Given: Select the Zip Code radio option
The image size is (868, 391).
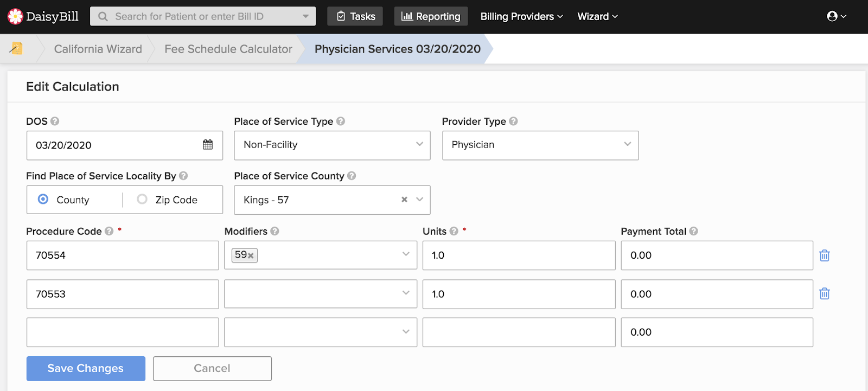Looking at the screenshot, I should (142, 199).
